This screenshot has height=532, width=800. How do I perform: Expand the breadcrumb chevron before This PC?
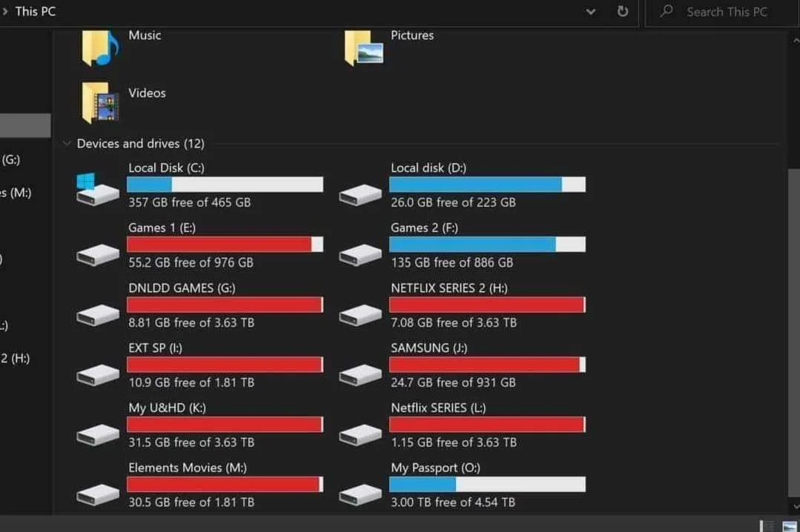(5, 11)
